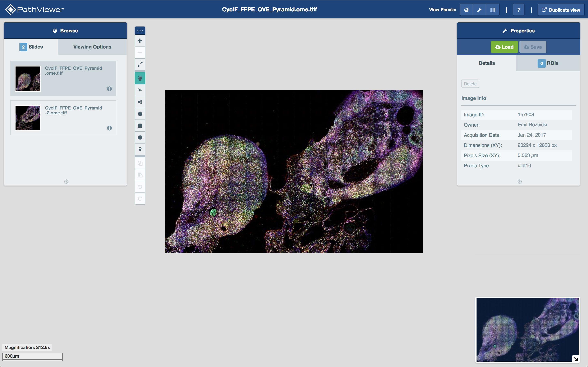Select the point marker tool

140,149
